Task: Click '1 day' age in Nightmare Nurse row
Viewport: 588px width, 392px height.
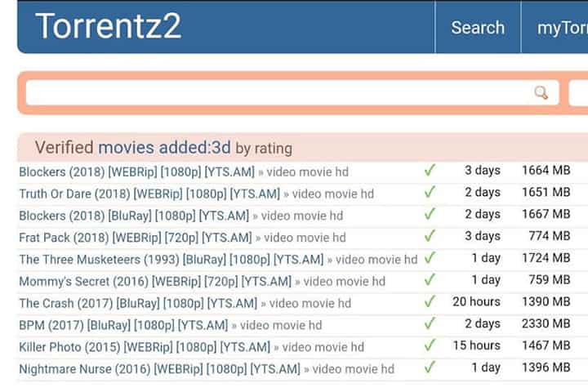Action: 486,367
